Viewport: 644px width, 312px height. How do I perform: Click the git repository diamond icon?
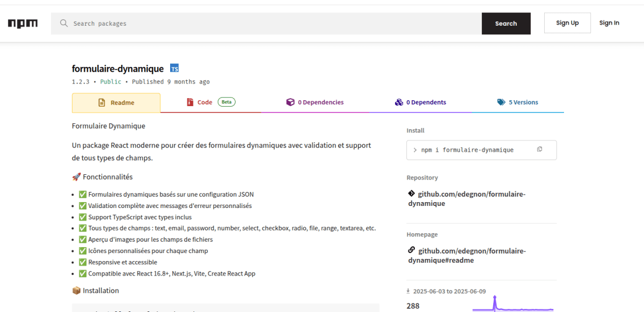[412, 194]
